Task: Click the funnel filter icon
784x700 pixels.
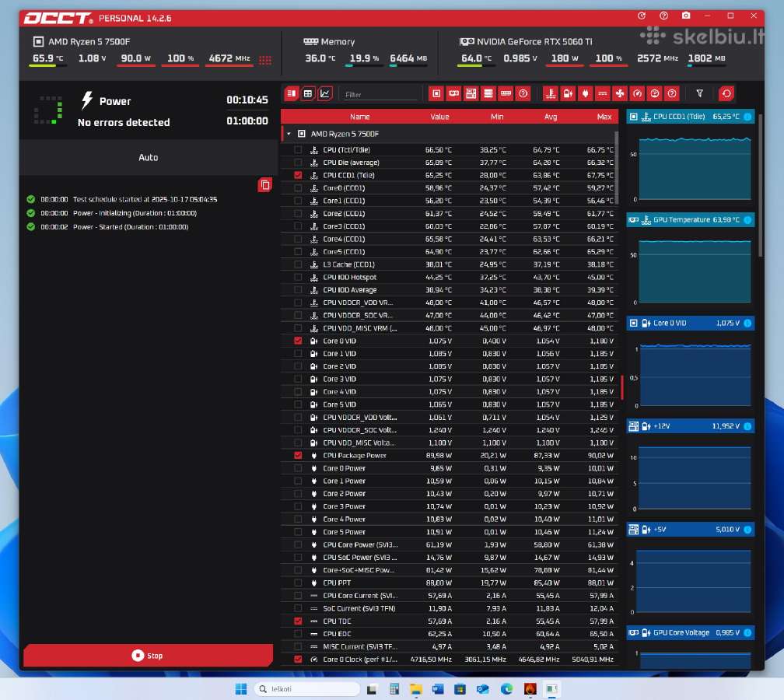Action: [x=700, y=93]
